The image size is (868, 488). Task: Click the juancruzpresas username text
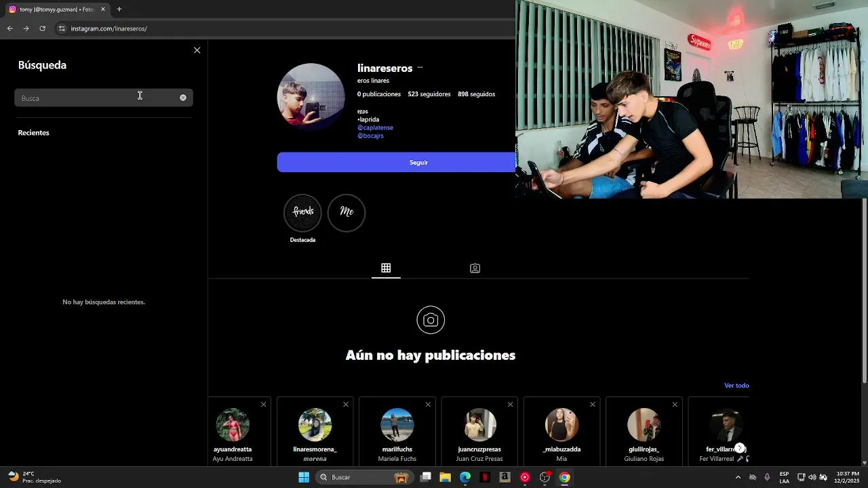[479, 449]
